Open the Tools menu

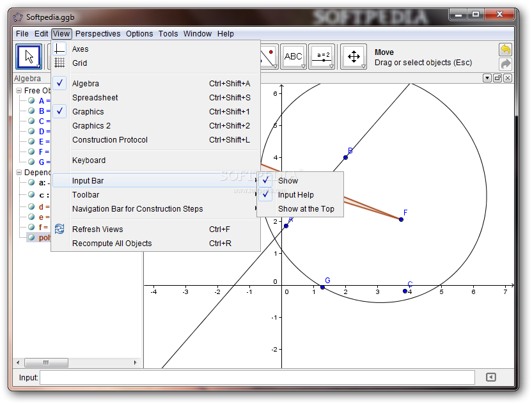point(168,34)
